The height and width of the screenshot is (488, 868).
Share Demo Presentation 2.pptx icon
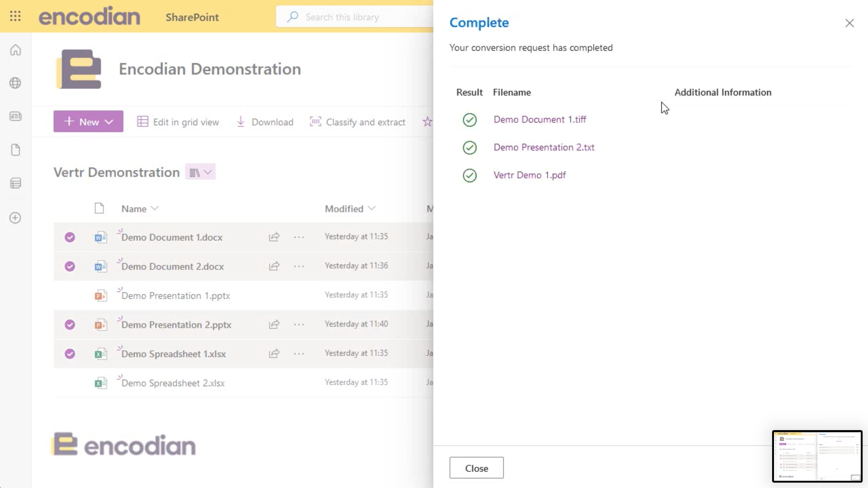click(x=274, y=324)
